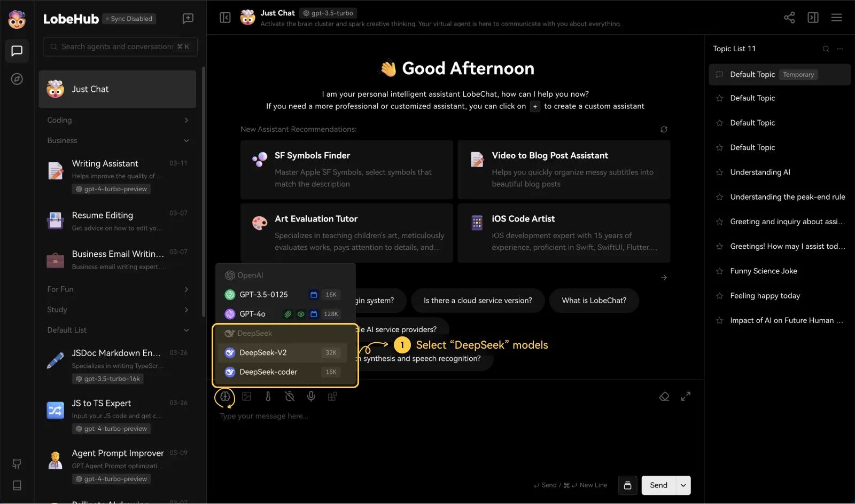Image resolution: width=855 pixels, height=504 pixels.
Task: Open the iOS Code Artist card
Action: point(564,233)
